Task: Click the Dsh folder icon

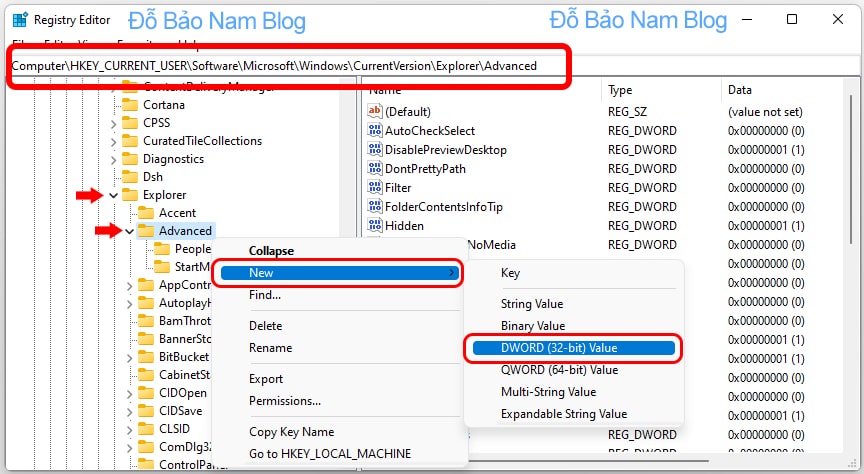Action: point(130,177)
